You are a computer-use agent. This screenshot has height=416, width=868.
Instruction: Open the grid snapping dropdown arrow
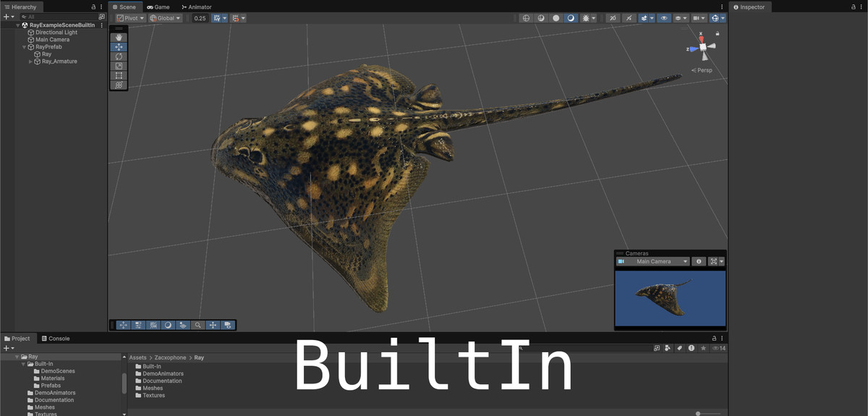(225, 18)
